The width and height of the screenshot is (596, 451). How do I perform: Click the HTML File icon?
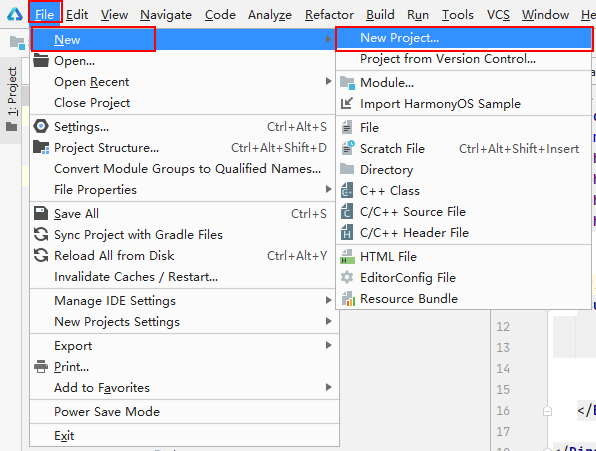(347, 256)
